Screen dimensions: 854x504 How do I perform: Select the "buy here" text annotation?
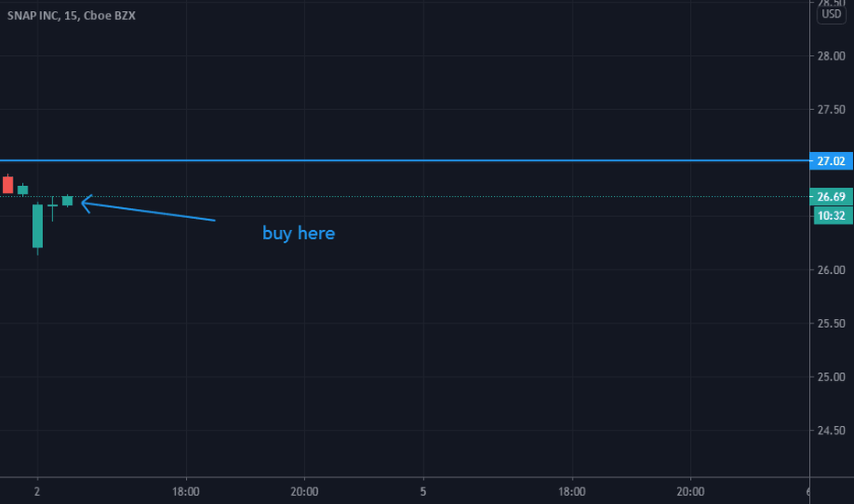pos(299,233)
